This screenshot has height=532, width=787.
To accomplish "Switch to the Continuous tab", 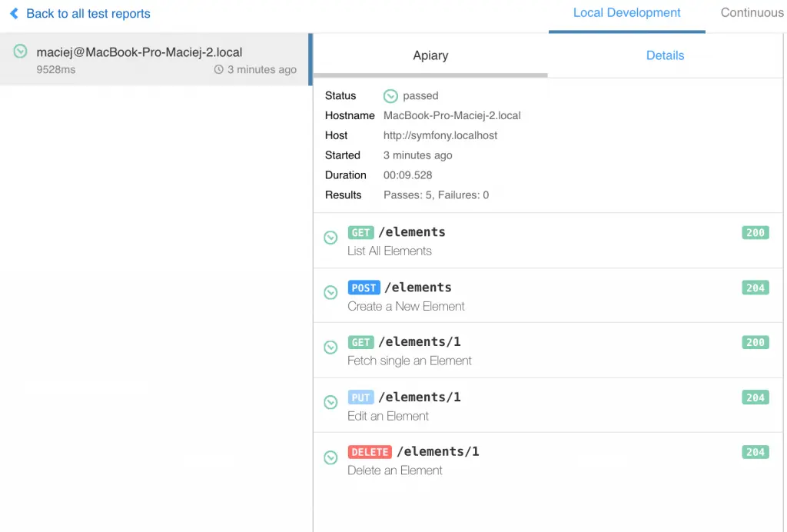I will tap(751, 12).
